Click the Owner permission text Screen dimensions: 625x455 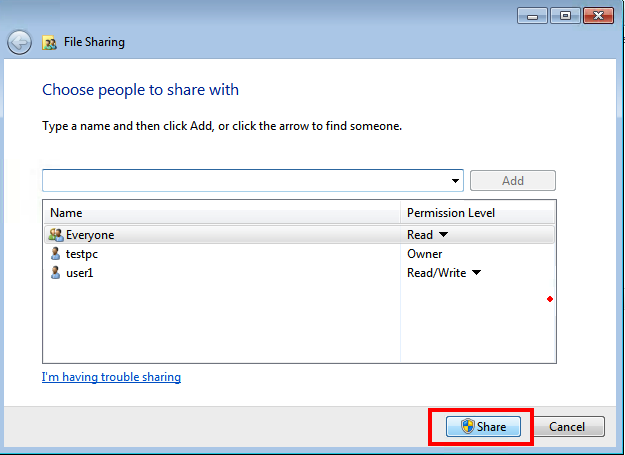tap(425, 254)
